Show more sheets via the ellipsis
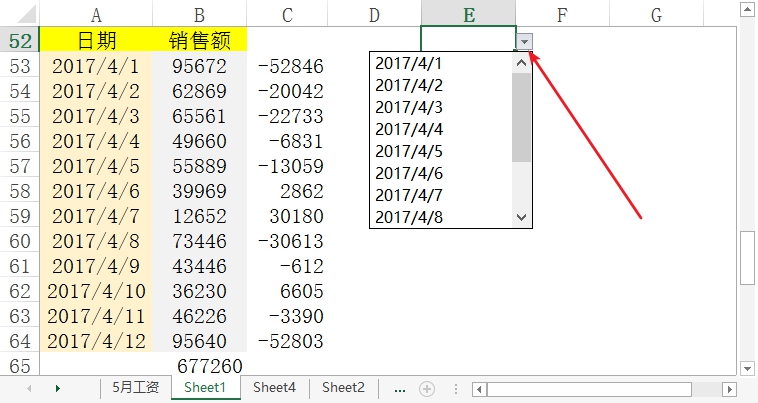The image size is (758, 403). 400,389
